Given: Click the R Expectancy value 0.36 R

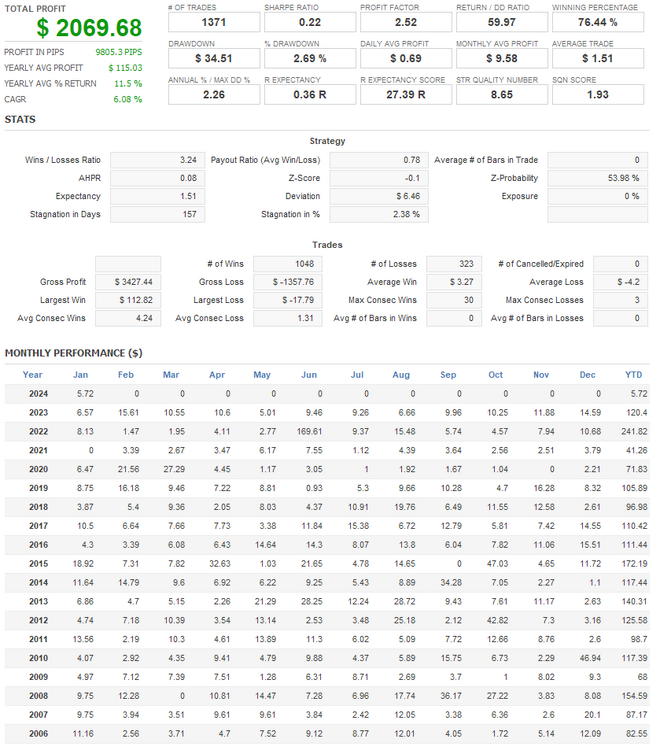Looking at the screenshot, I should [x=310, y=95].
